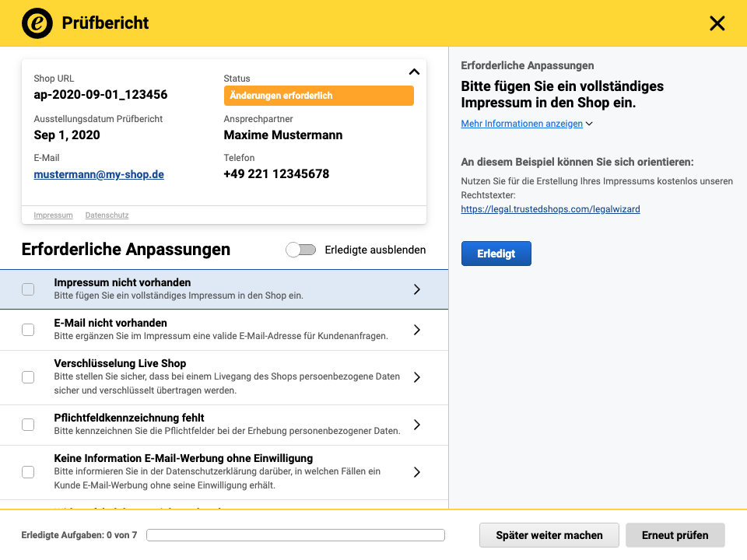Toggle Erledigte ausblenden switch

pos(300,250)
